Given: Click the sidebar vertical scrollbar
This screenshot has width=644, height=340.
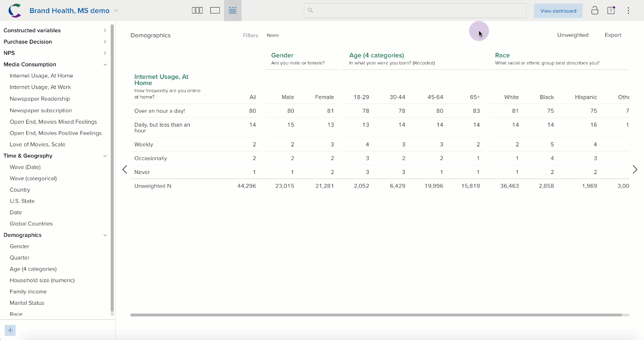Looking at the screenshot, I should click(x=112, y=167).
